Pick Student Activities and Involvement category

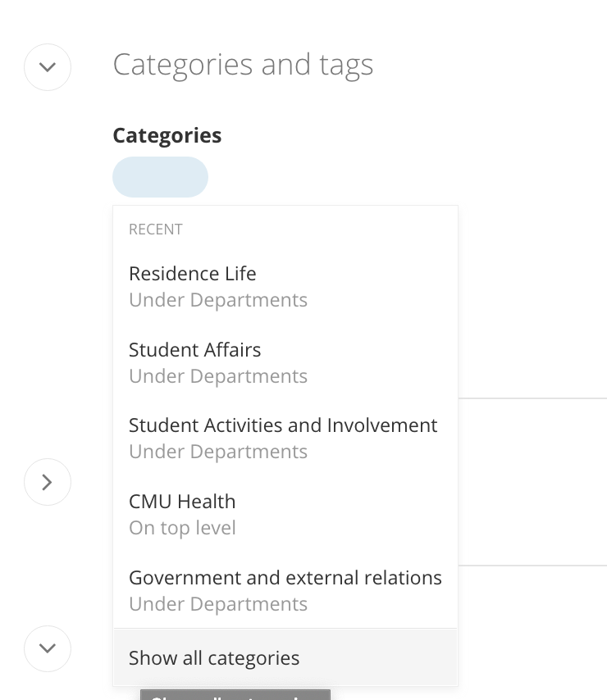[283, 425]
